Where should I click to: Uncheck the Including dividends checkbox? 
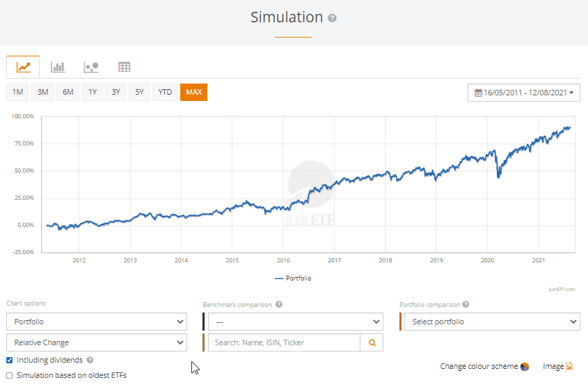[x=10, y=361]
